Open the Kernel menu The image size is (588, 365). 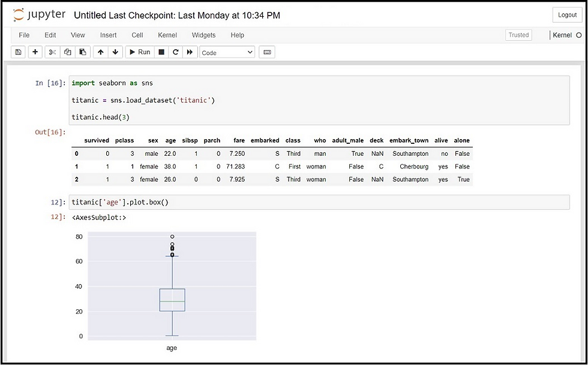(x=167, y=35)
